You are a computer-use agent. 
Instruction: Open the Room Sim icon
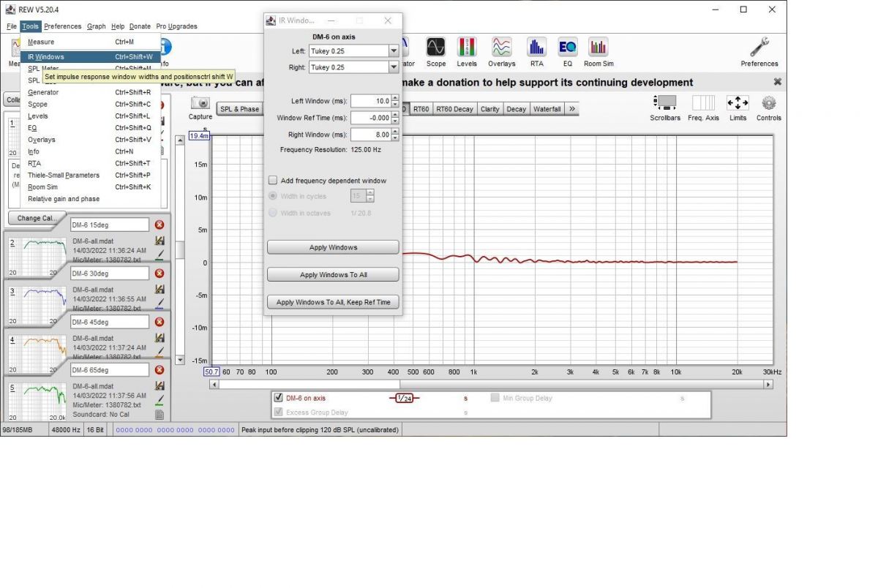[599, 48]
